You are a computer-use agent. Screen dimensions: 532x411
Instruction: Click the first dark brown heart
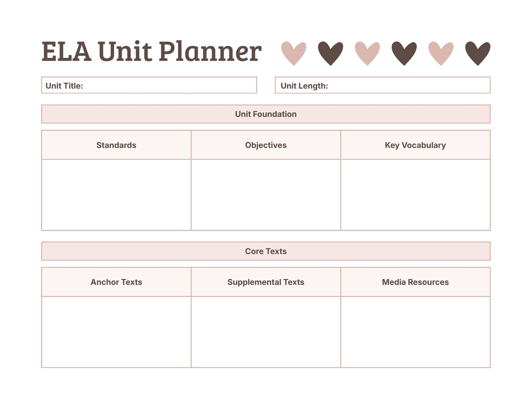[x=331, y=53]
